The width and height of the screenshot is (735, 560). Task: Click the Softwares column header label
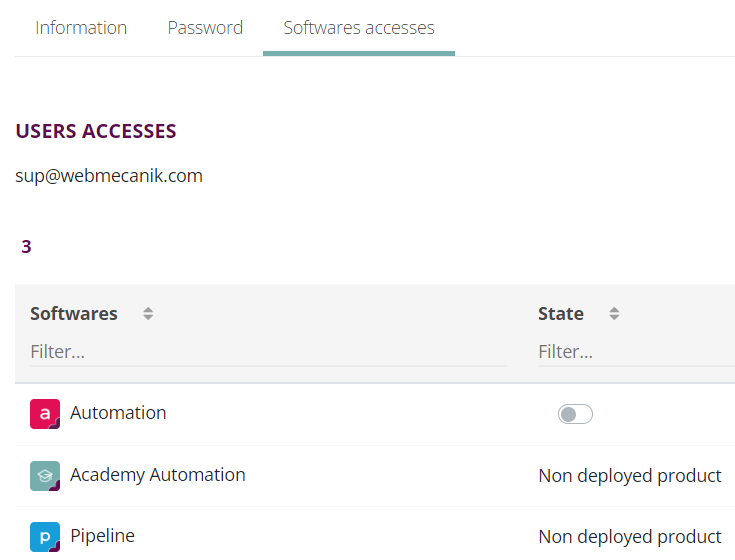point(74,314)
